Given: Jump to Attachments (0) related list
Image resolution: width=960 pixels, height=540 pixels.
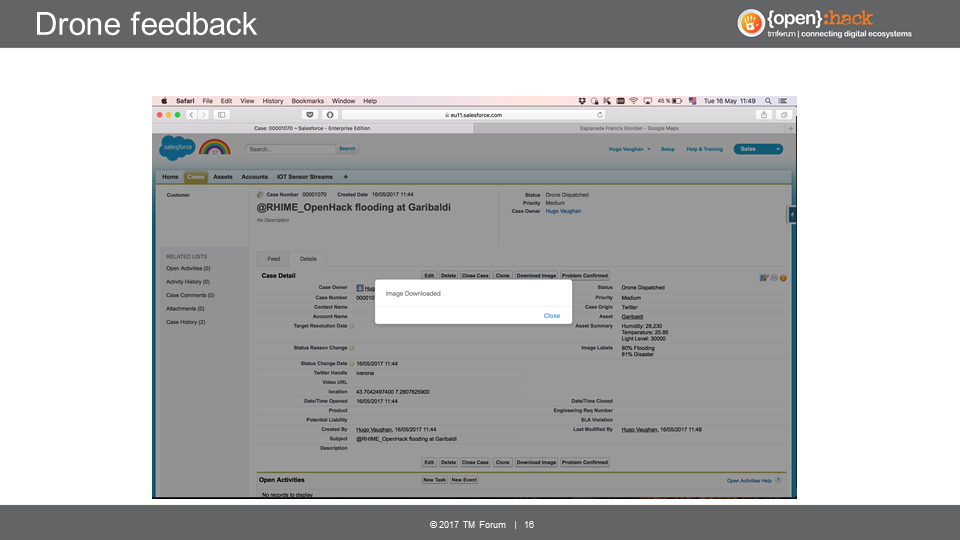Looking at the screenshot, I should (185, 309).
